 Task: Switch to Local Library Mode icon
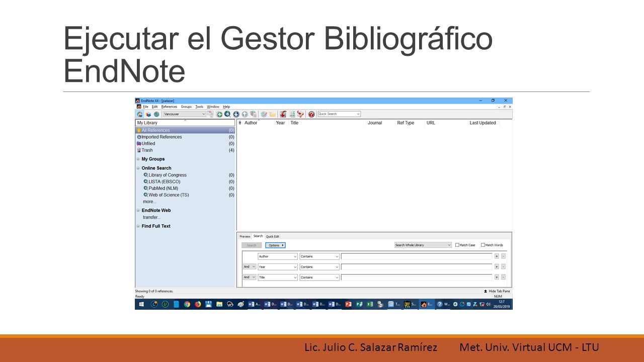139,114
